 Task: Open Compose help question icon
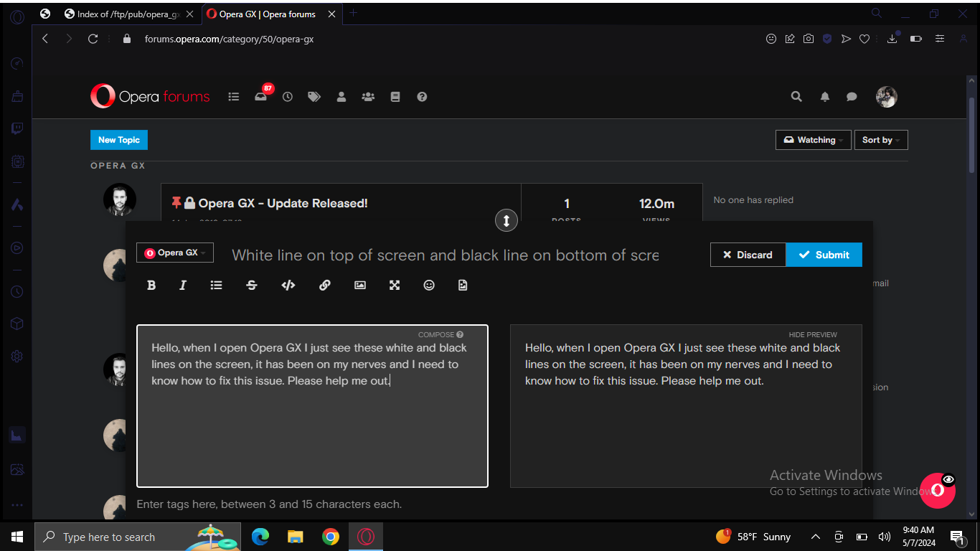[460, 334]
